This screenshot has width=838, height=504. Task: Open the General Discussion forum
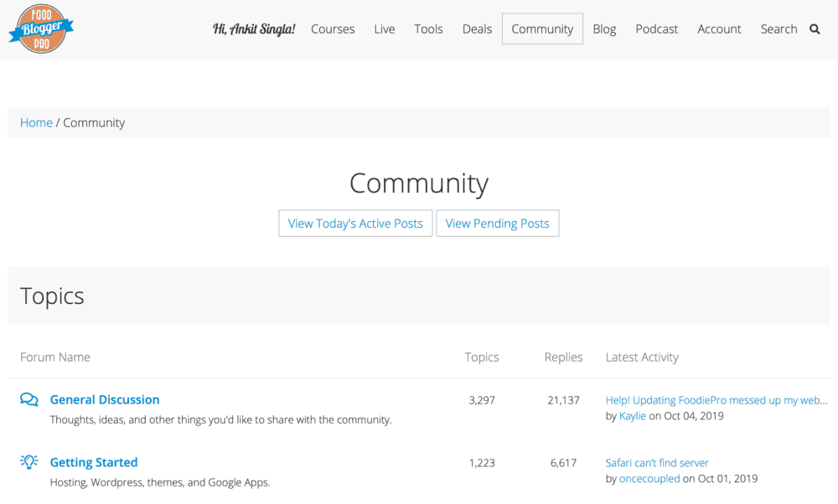[x=104, y=399]
